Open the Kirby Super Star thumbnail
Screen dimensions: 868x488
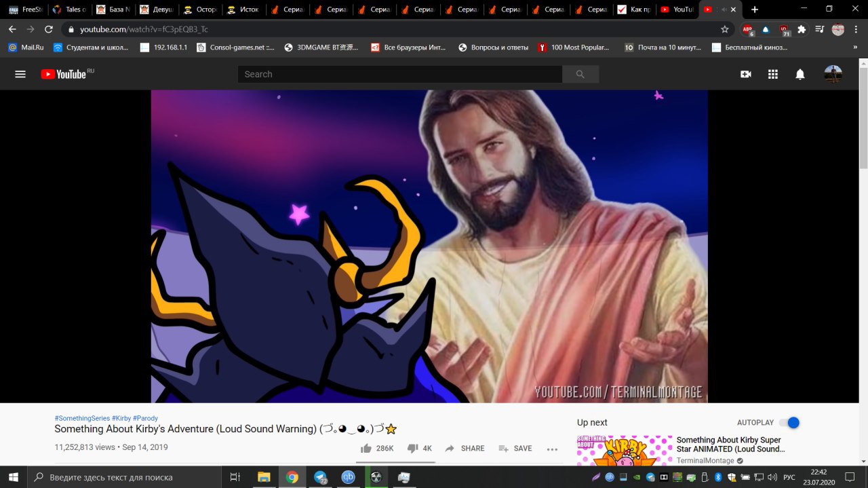pos(625,451)
